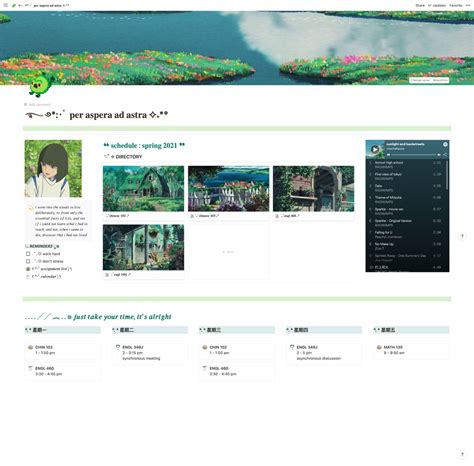Click 'synchronous meeting' text under 星期二
Image resolution: width=474 pixels, height=466 pixels.
[141, 358]
